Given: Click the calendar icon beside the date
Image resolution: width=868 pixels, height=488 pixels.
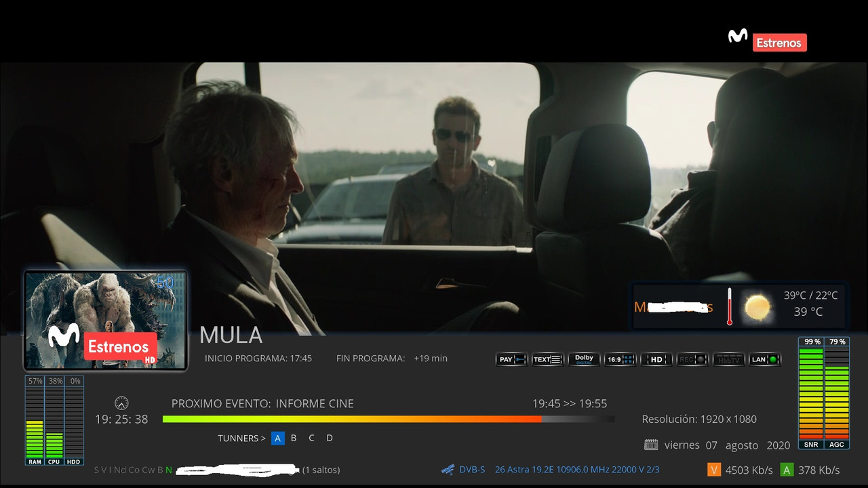Looking at the screenshot, I should pos(651,445).
